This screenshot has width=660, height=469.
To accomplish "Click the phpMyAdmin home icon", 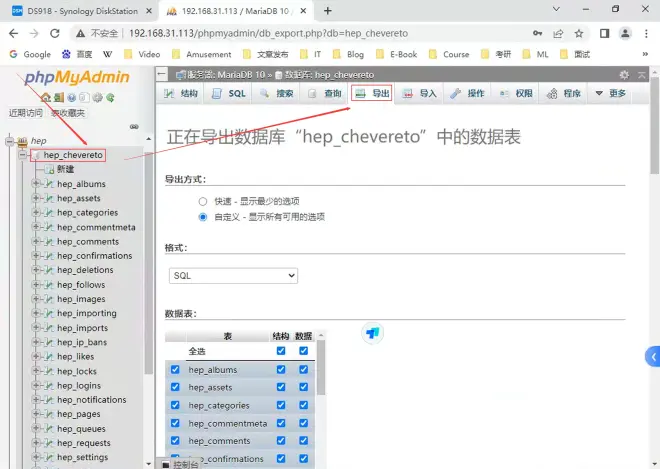I will pyautogui.click(x=45, y=98).
